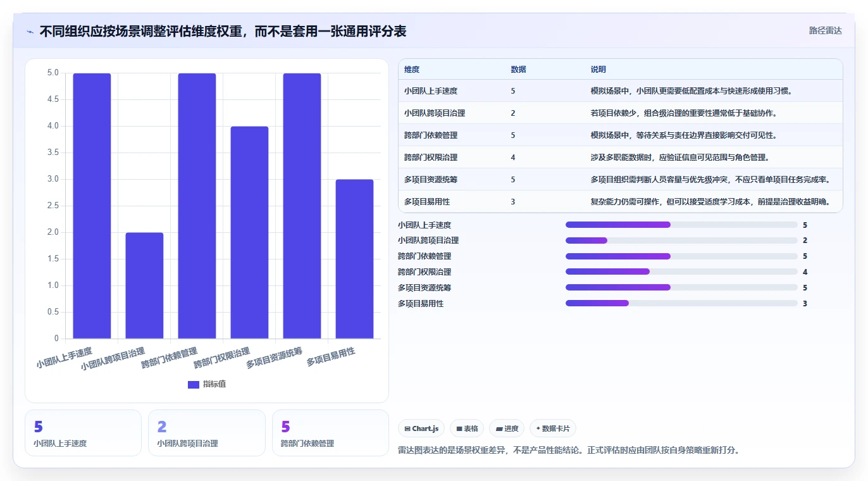Viewport: 868px width, 481px height.
Task: Click the 跨部门依赖管理 bar in chart
Action: click(x=197, y=206)
